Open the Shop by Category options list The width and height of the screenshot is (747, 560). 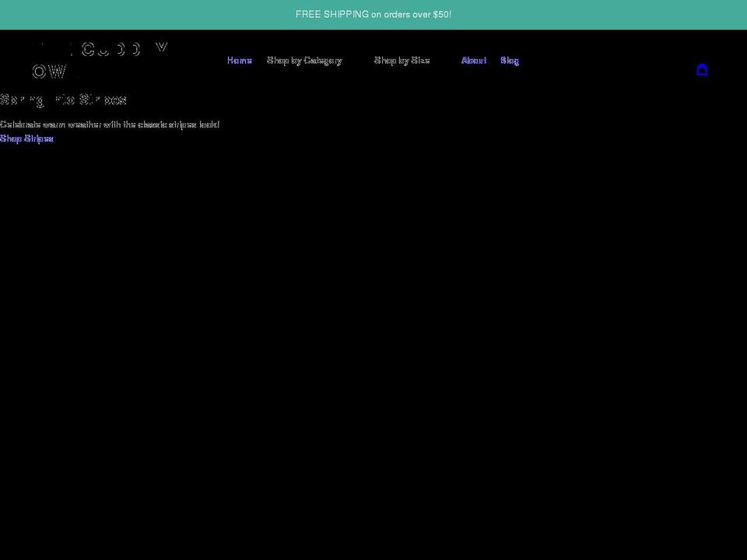point(304,60)
